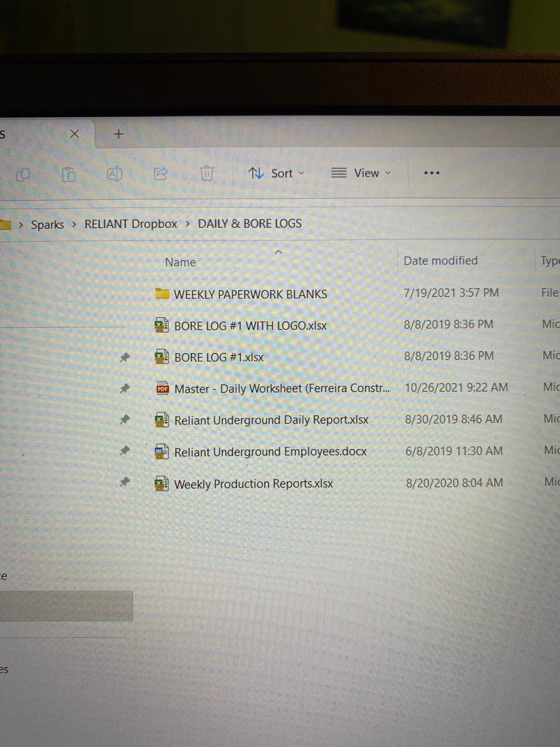The height and width of the screenshot is (747, 560).
Task: Click pin icon beside BORE LOG #1.xlsx row
Action: 124,357
